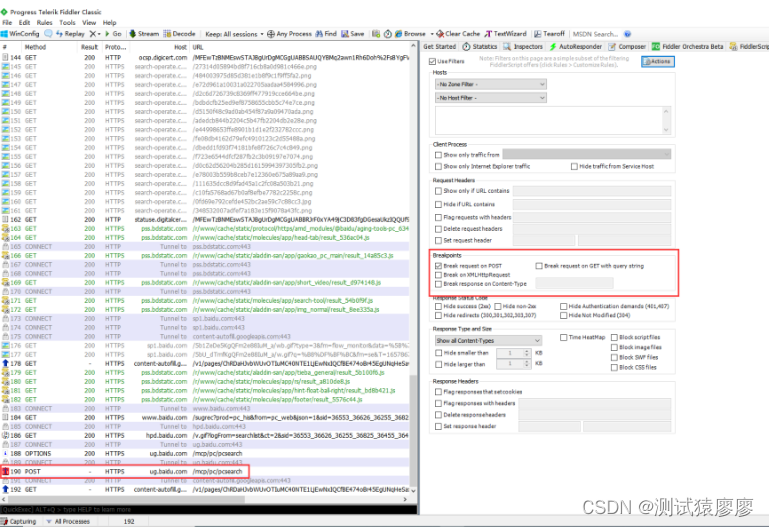The height and width of the screenshot is (527, 769).
Task: Switch to the AutoResponder tab
Action: [x=575, y=47]
